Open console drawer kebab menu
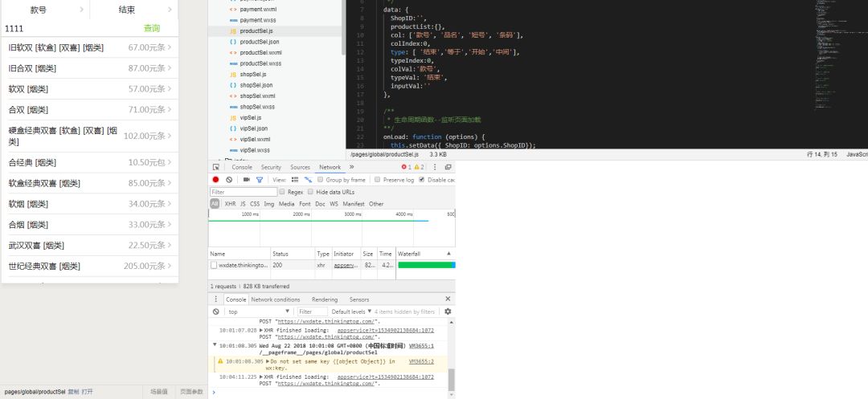The width and height of the screenshot is (868, 399). (216, 299)
